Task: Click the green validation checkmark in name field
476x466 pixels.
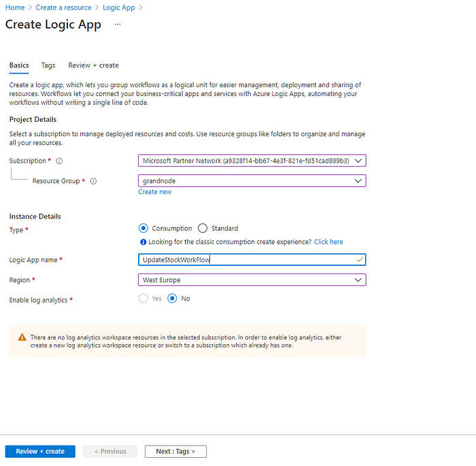Action: (360, 260)
